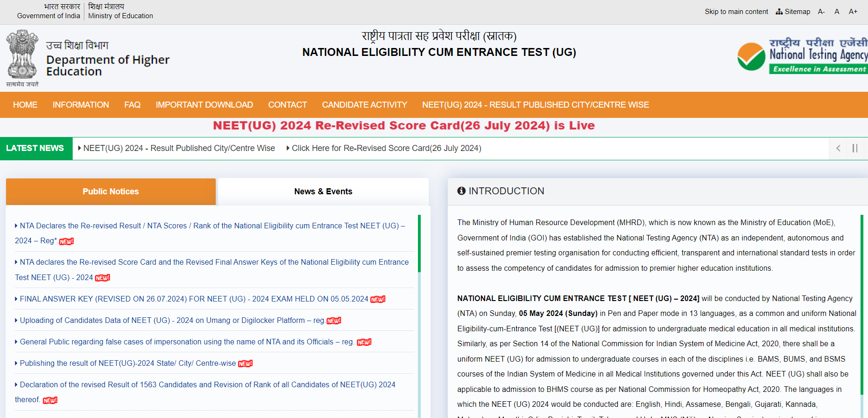Click Department of Higher Education text

pos(108,66)
